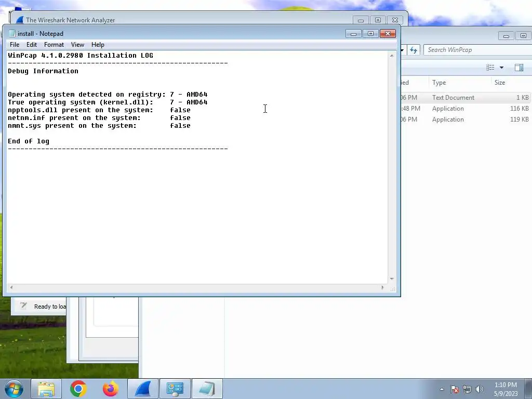The width and height of the screenshot is (532, 399).
Task: Select the Text Document file row in Explorer
Action: (x=466, y=97)
